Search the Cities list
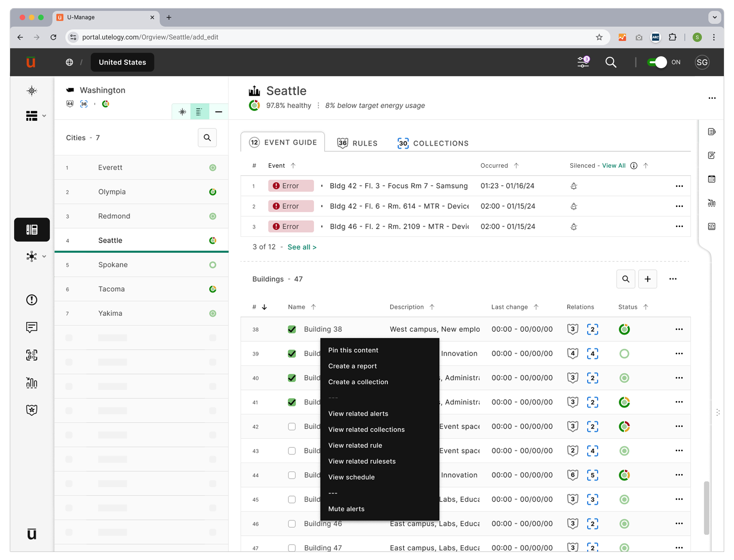The height and width of the screenshot is (560, 734). (207, 138)
